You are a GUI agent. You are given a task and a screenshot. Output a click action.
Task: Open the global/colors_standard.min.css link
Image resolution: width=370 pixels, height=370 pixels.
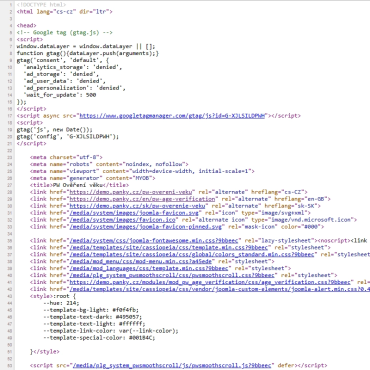pos(192,254)
